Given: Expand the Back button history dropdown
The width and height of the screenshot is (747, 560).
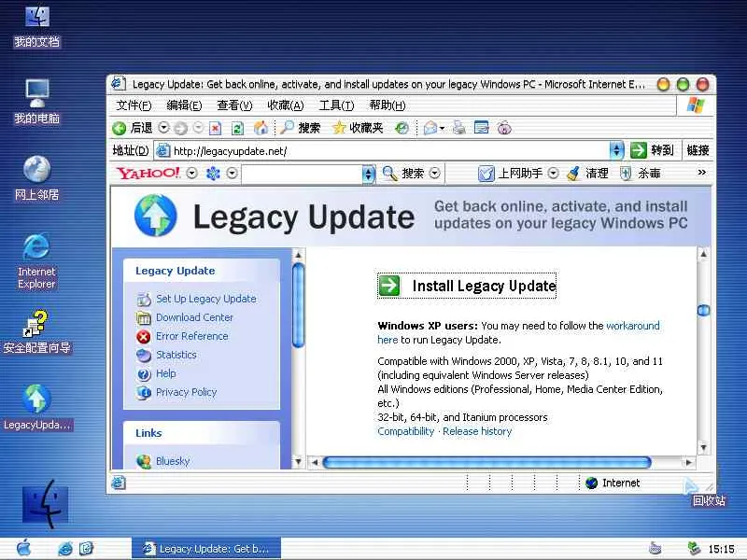Looking at the screenshot, I should click(x=163, y=128).
